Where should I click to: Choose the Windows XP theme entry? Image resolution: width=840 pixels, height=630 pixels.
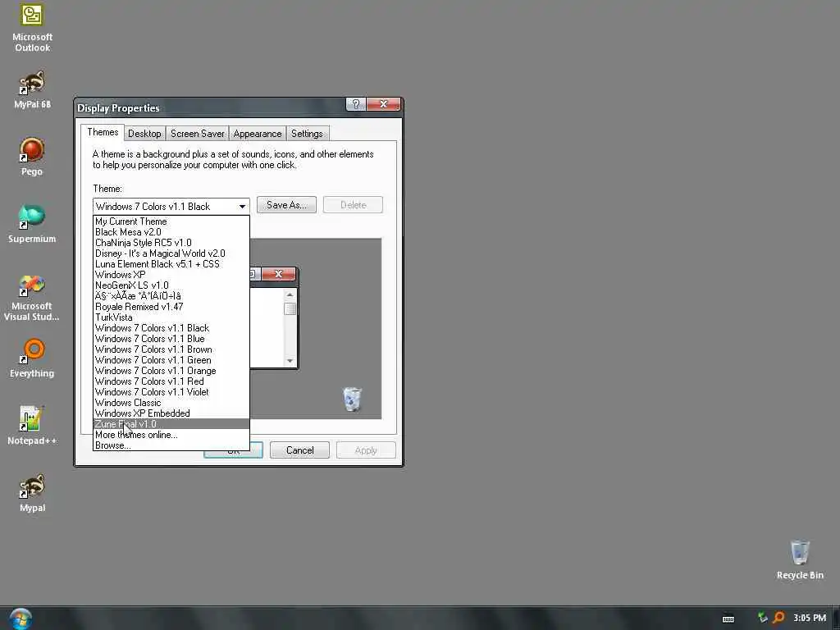(x=171, y=274)
